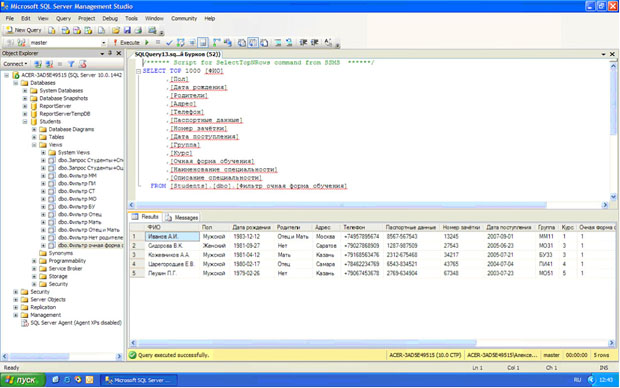The width and height of the screenshot is (620, 388).
Task: Open the Connect dropdown in Object Explorer
Action: (x=15, y=64)
